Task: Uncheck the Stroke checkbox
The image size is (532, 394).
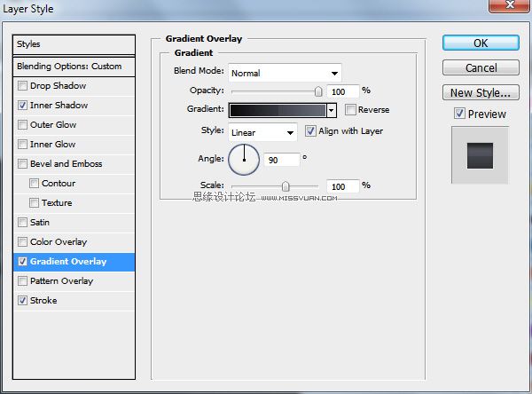Action: pos(22,301)
